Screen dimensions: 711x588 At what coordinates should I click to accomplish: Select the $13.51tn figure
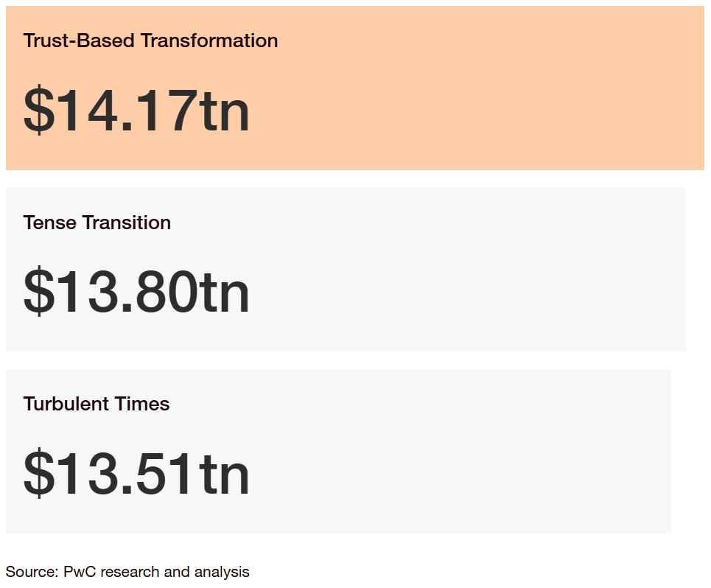point(136,473)
